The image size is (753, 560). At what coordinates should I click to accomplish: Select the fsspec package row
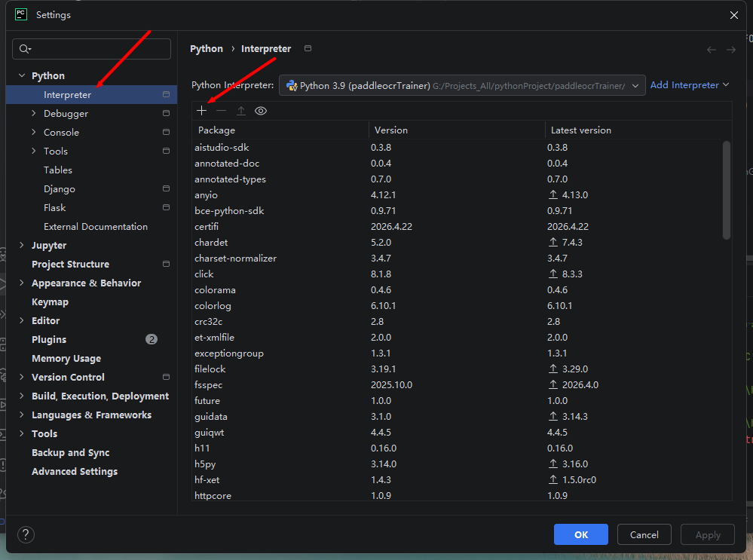[457, 384]
